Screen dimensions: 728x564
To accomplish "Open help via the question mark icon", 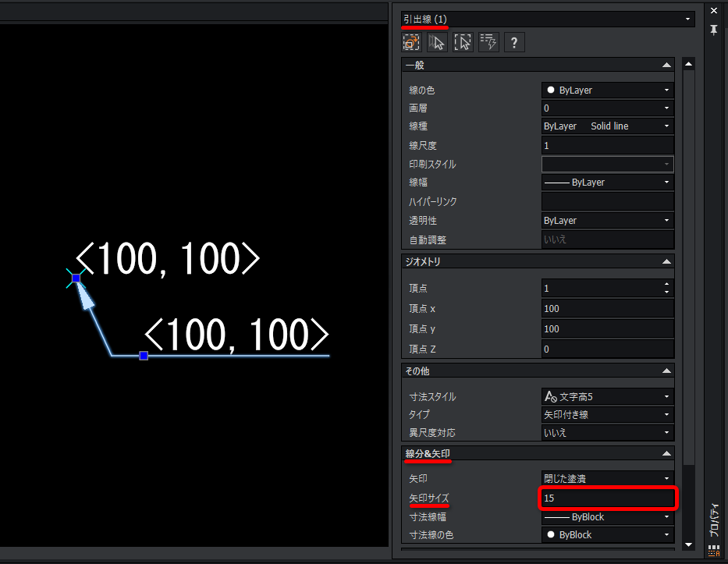I will 514,42.
